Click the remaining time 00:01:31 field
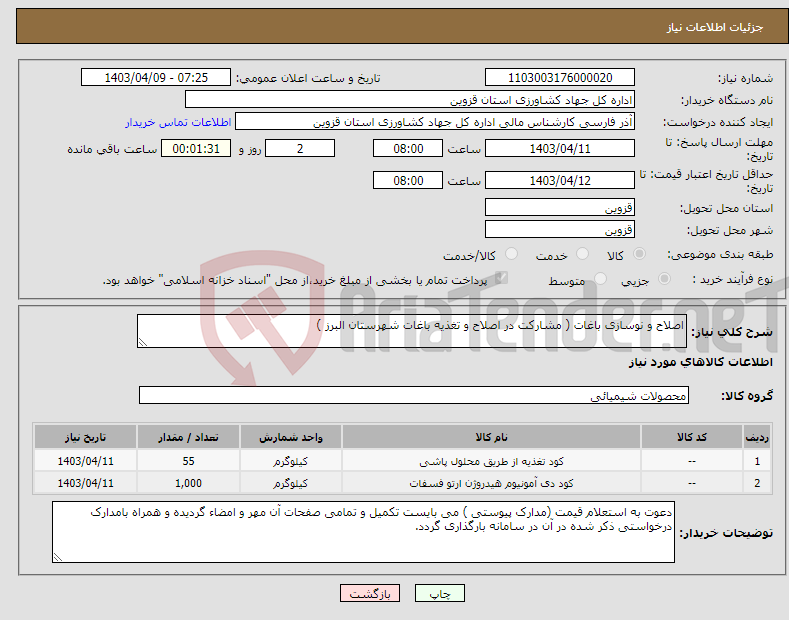This screenshot has width=789, height=620. pos(196,148)
